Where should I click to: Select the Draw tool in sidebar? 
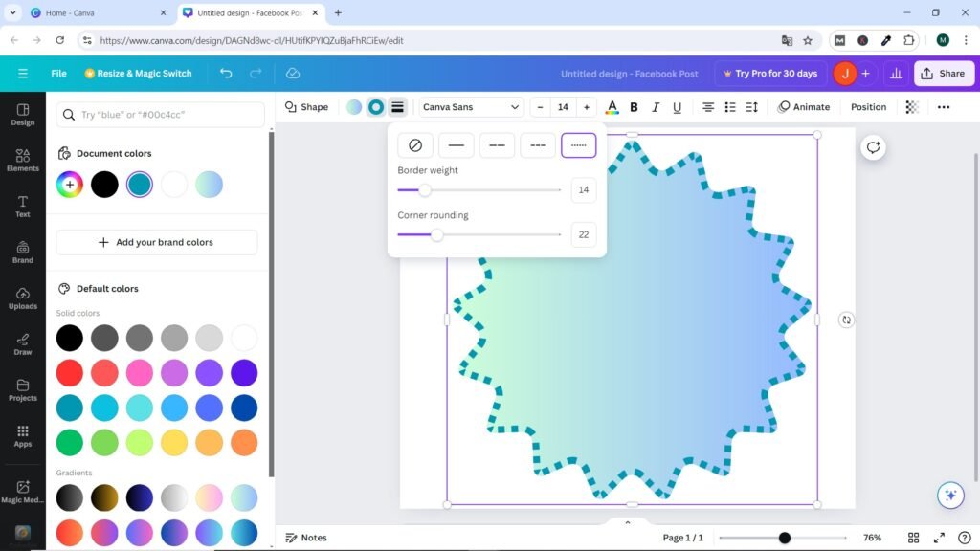(23, 342)
